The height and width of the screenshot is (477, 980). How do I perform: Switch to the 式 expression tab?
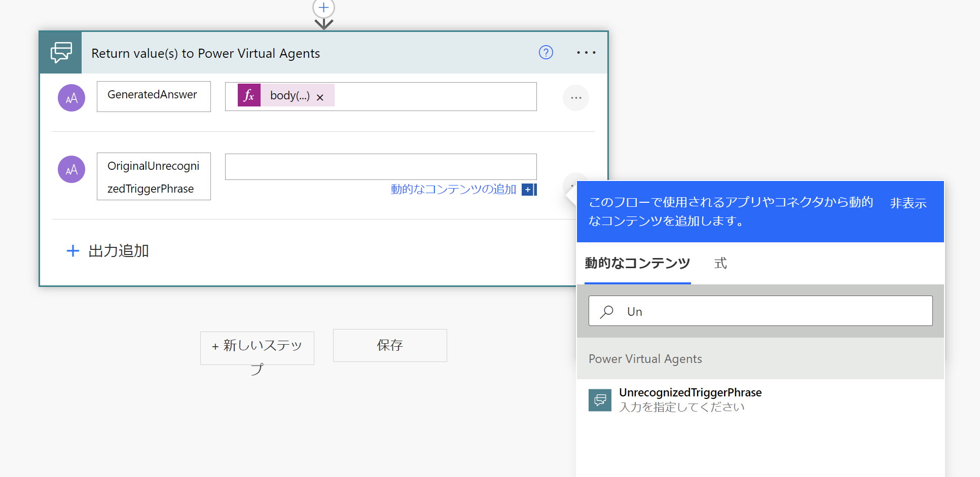[720, 263]
